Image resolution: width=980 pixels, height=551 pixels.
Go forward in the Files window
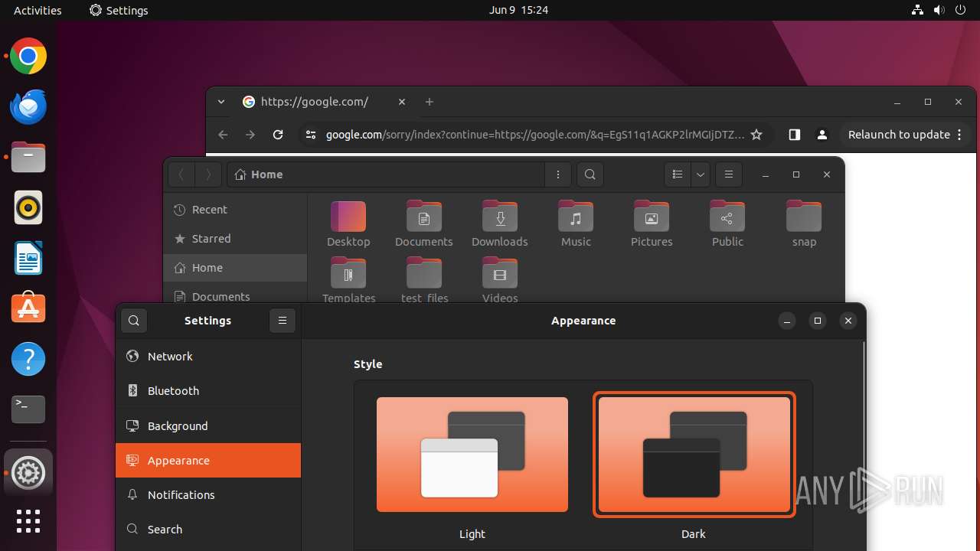[208, 174]
